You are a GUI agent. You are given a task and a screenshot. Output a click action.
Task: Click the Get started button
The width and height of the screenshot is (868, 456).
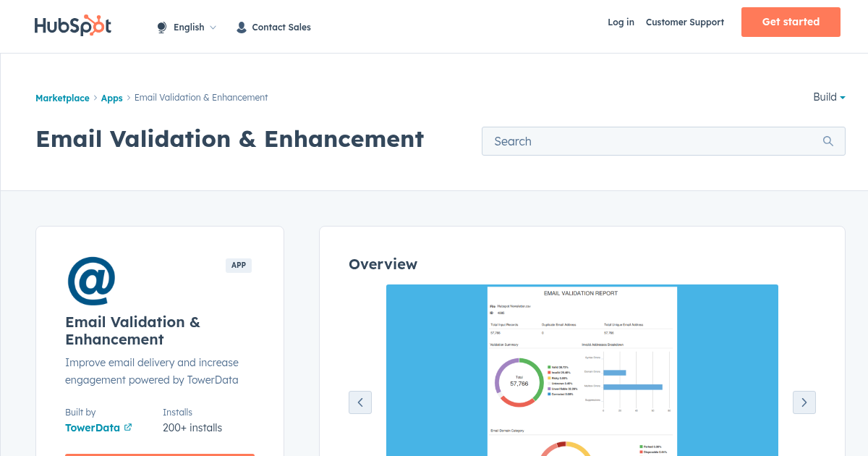(791, 22)
